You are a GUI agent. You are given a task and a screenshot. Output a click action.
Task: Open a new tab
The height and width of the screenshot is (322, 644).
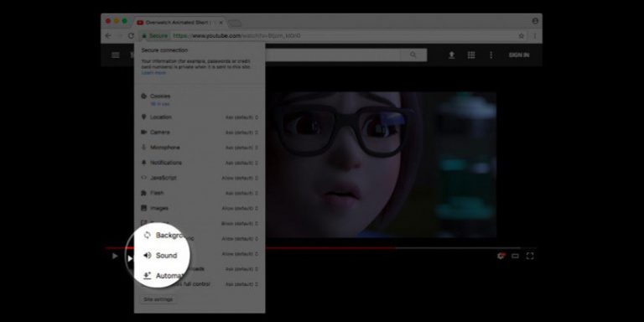[235, 23]
